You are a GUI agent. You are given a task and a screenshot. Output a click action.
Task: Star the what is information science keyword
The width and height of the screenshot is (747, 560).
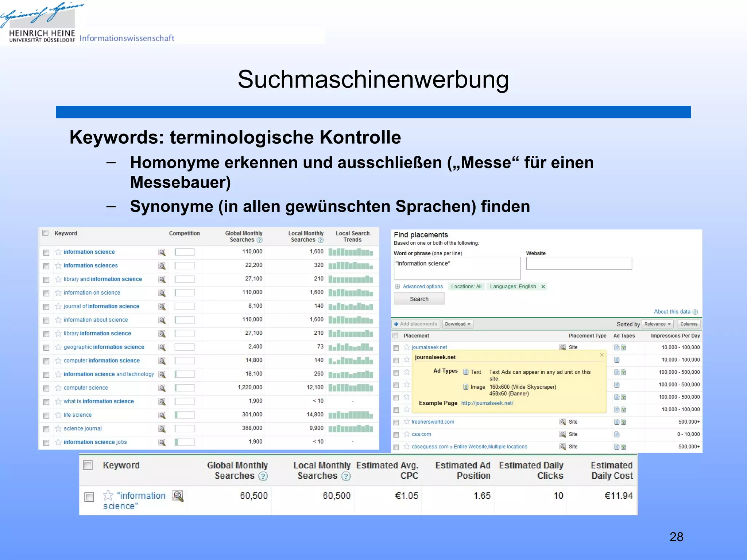(x=58, y=401)
